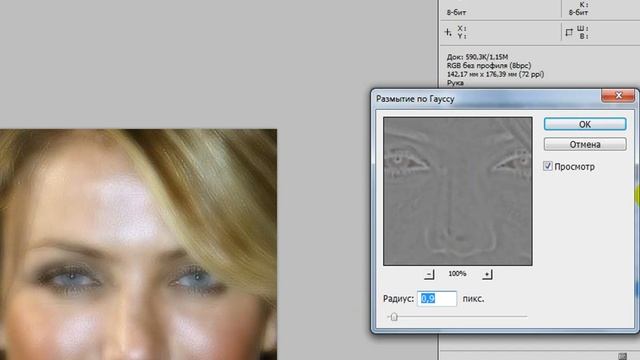640x360 pixels.
Task: Click the 100% preview zoom value
Action: (457, 273)
